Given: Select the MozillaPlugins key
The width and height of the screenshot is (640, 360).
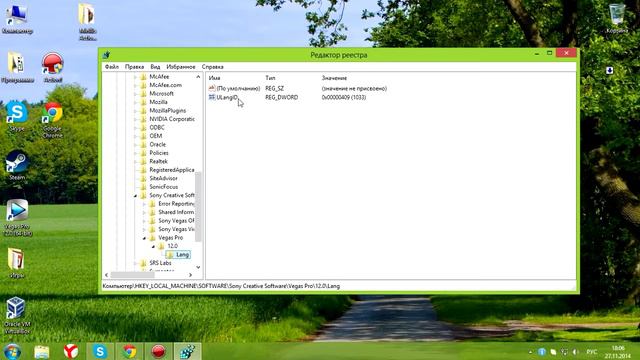Looking at the screenshot, I should [x=167, y=111].
